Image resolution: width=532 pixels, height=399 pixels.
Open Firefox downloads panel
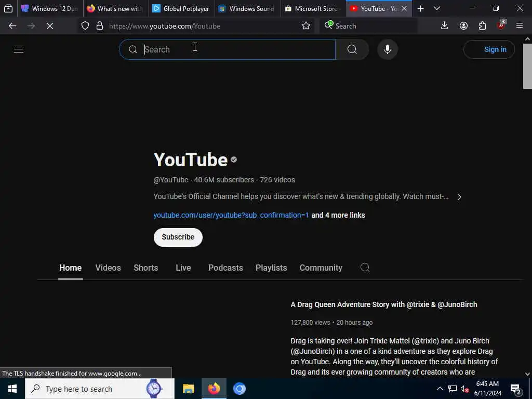point(445,26)
